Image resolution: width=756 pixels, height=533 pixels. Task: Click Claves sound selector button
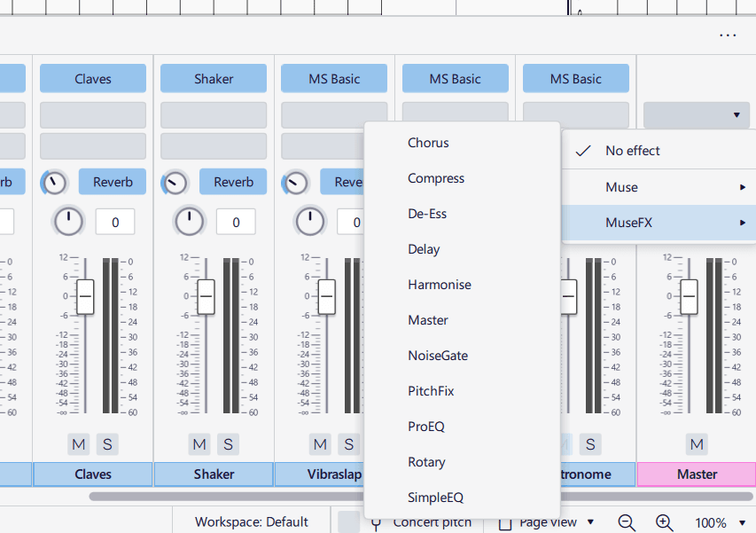tap(93, 79)
